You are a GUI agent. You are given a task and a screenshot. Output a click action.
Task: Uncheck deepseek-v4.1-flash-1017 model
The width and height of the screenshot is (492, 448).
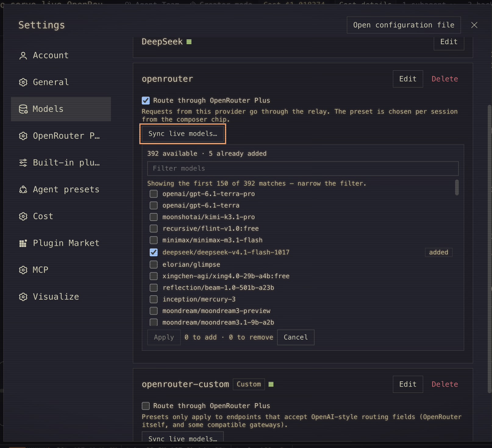tap(154, 252)
